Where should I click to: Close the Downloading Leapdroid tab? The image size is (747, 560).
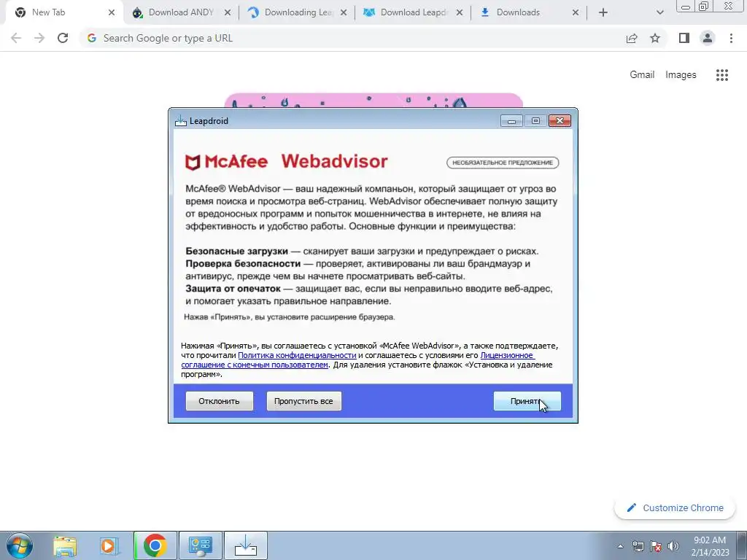pos(344,13)
